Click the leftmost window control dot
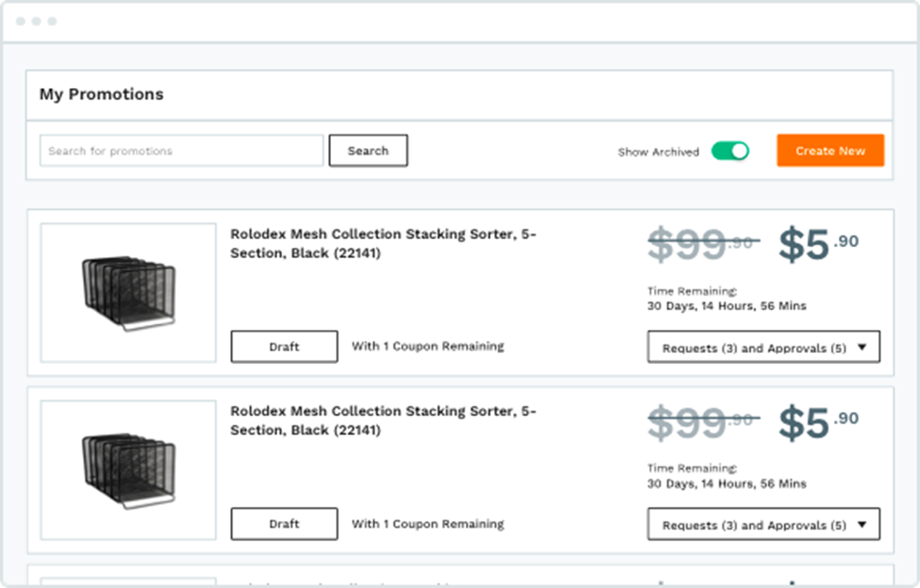This screenshot has height=588, width=920. pyautogui.click(x=21, y=21)
